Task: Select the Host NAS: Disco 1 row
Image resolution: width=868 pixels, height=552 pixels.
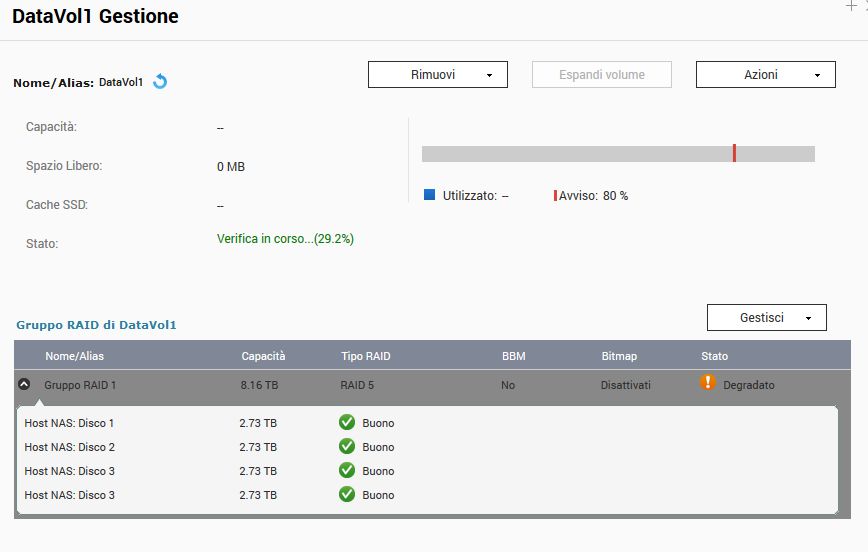Action: [x=70, y=423]
